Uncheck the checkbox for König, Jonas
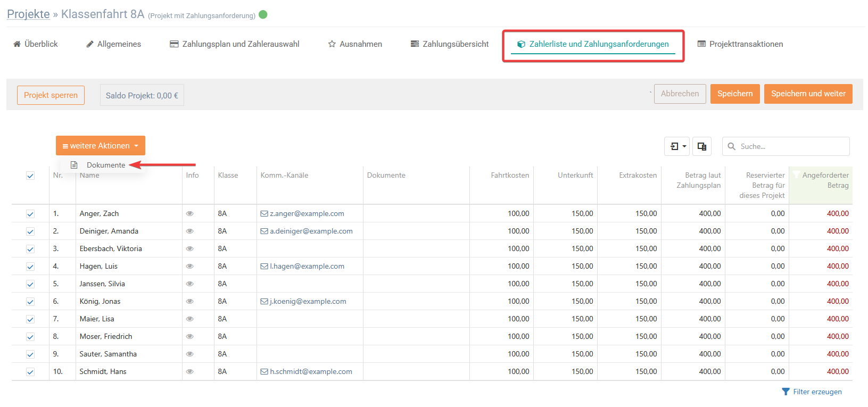Viewport: 868px width, 407px height. (x=30, y=302)
